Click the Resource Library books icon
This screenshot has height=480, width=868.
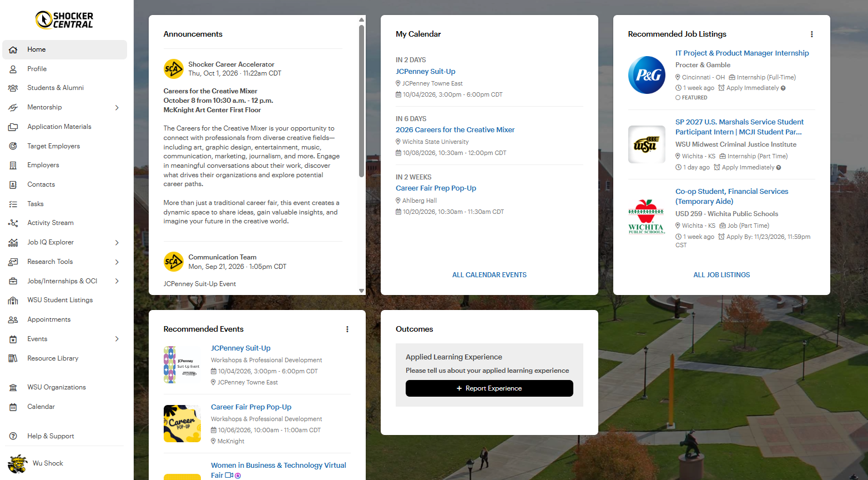point(13,358)
